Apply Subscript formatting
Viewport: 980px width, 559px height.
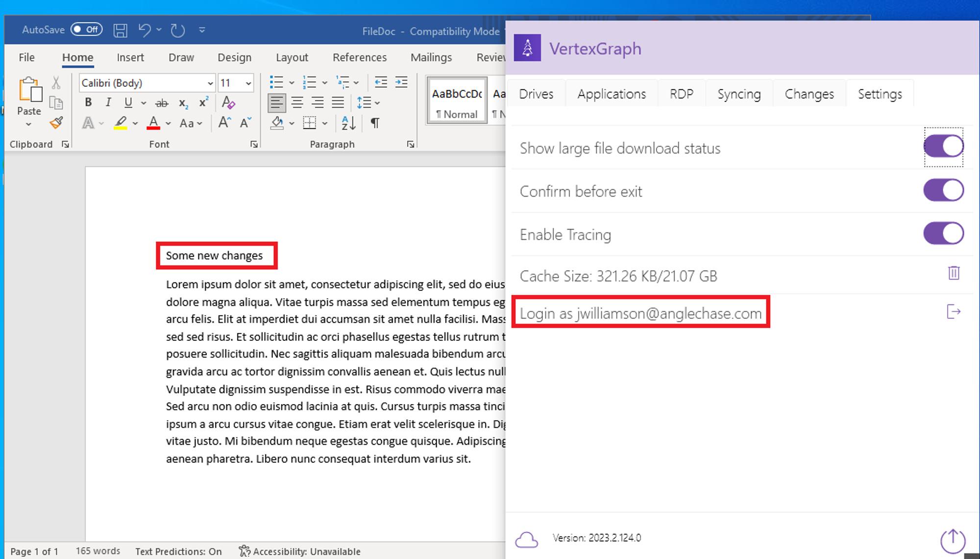coord(183,103)
